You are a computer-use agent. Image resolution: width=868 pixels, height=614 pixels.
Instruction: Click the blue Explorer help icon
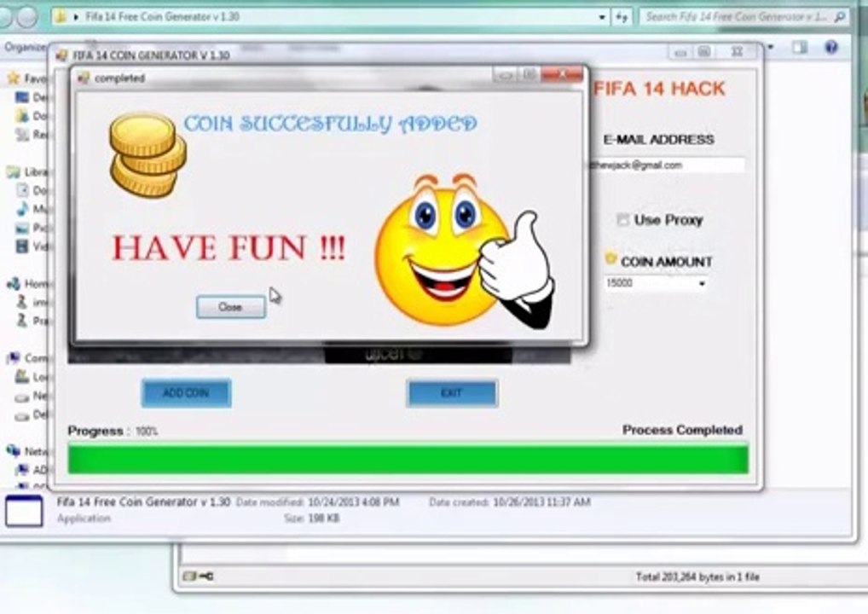click(831, 48)
